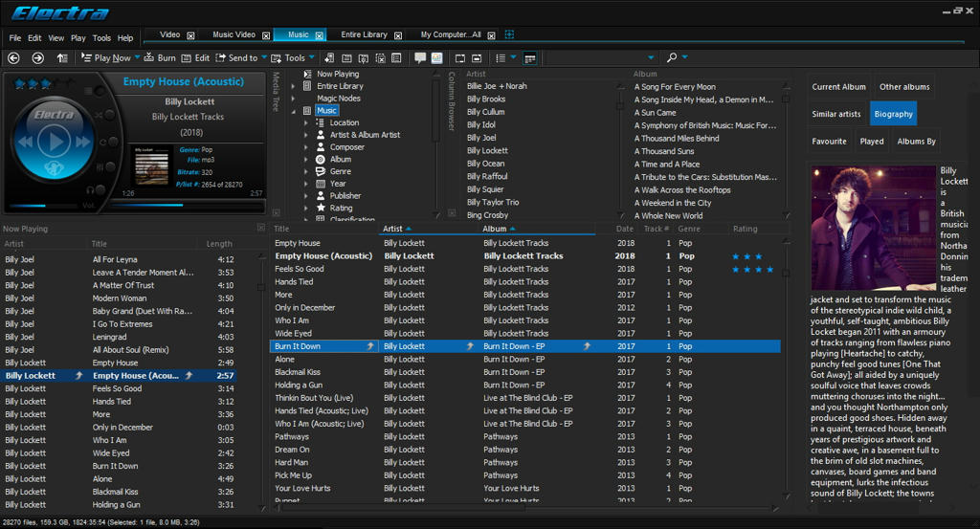Open the Play Now dropdown arrow
This screenshot has width=980, height=529.
[x=137, y=57]
